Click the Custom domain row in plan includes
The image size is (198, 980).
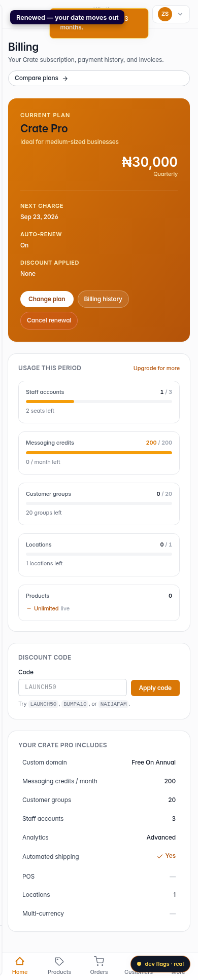[99, 763]
